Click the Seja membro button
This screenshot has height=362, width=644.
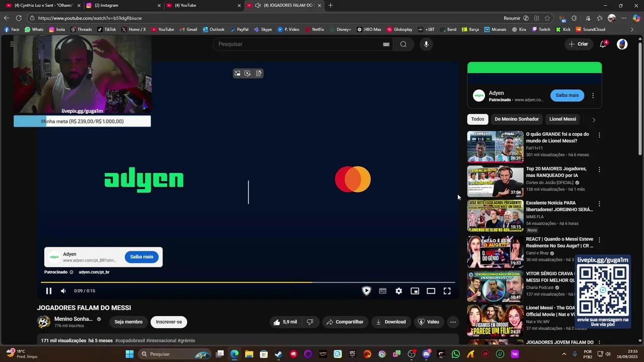[128, 322]
